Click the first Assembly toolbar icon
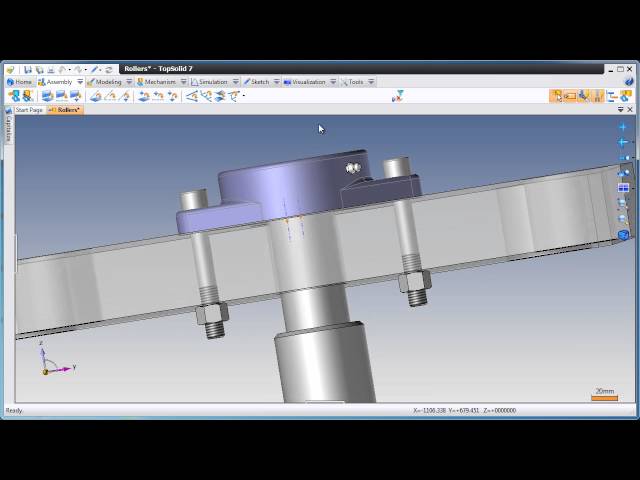This screenshot has width=640, height=480. click(x=14, y=96)
